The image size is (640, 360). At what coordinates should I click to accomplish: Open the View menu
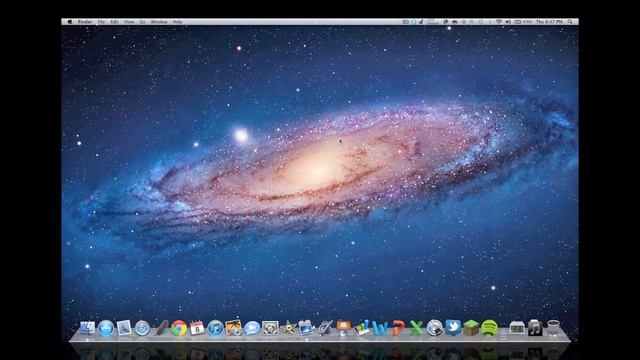[x=129, y=22]
